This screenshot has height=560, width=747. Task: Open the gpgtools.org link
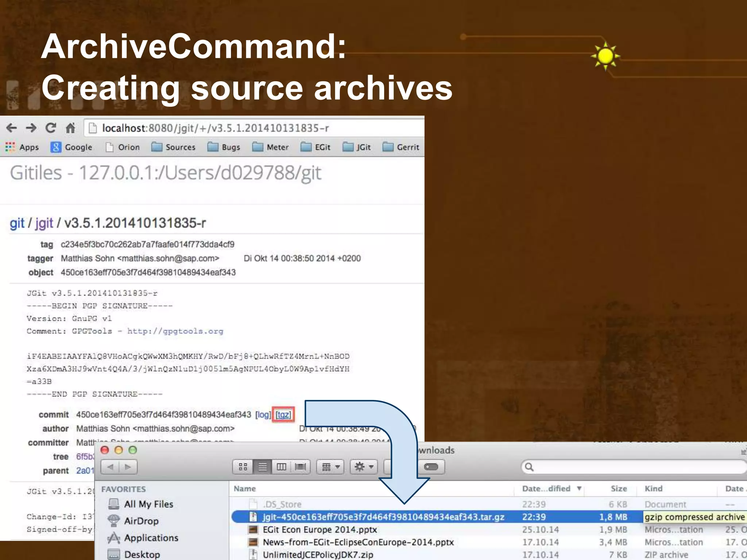[x=175, y=331]
